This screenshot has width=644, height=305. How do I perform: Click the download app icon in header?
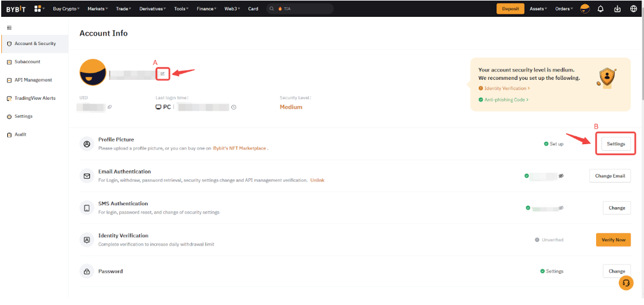[617, 9]
